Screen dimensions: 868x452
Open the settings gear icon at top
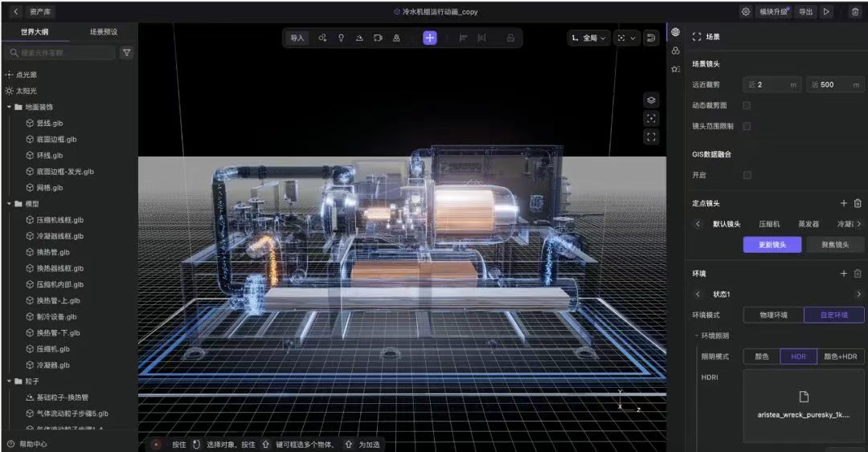coord(746,11)
